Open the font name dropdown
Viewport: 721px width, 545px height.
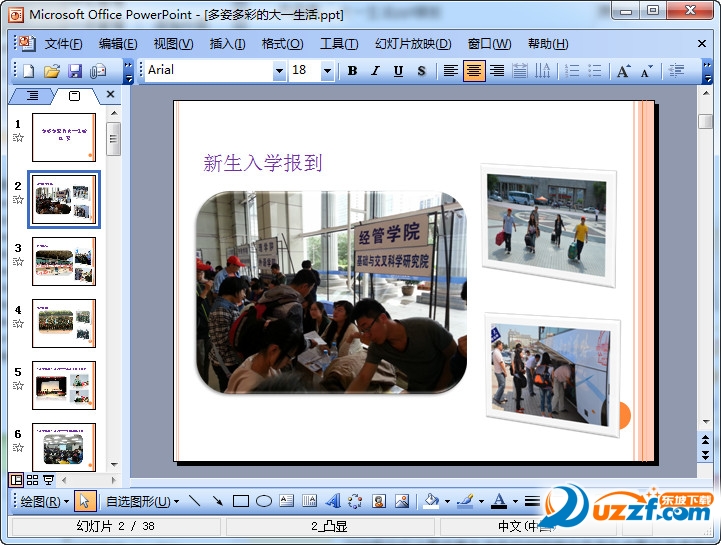tap(279, 71)
